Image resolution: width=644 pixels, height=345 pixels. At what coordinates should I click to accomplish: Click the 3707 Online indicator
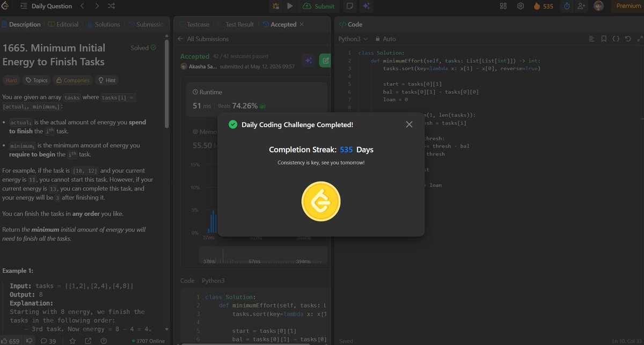tap(148, 341)
